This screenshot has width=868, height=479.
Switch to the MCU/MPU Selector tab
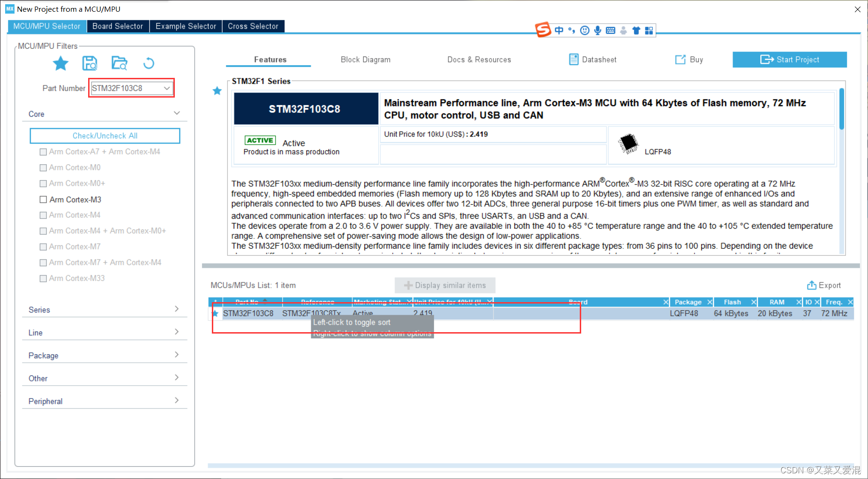[47, 26]
